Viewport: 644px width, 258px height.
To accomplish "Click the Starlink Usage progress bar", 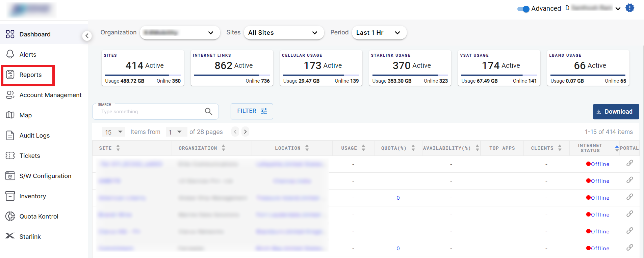I will point(410,75).
